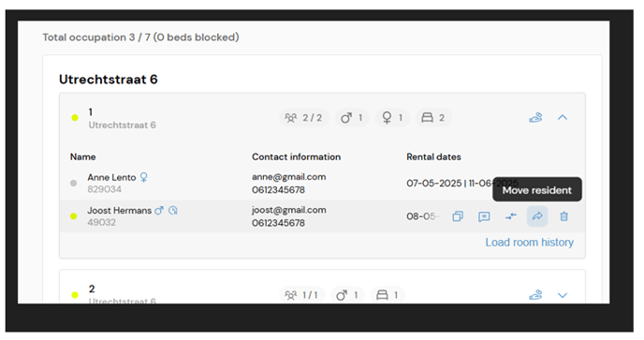Image resolution: width=644 pixels, height=340 pixels.
Task: Click the hand icon in room 2 header
Action: click(535, 295)
